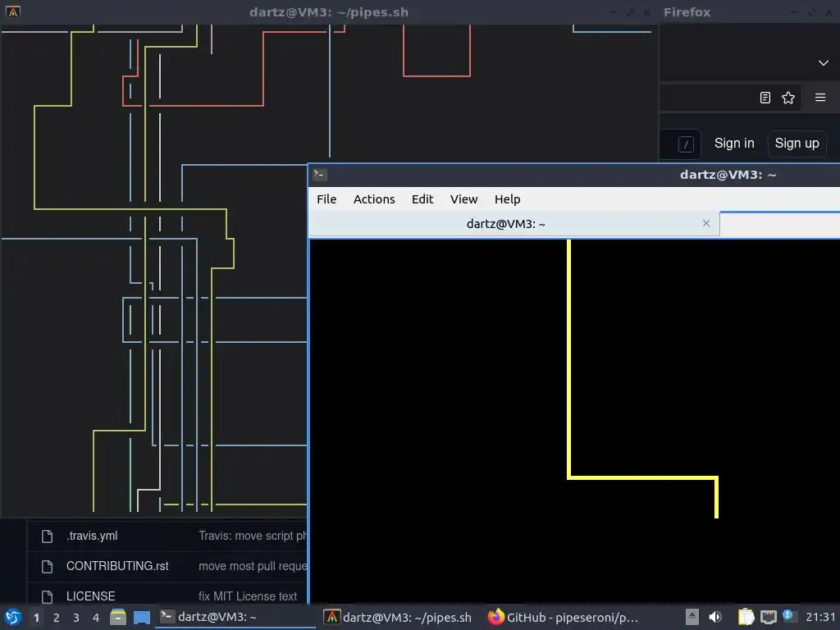The width and height of the screenshot is (840, 630).
Task: Open the Lubuntu start menu
Action: pos(13,618)
